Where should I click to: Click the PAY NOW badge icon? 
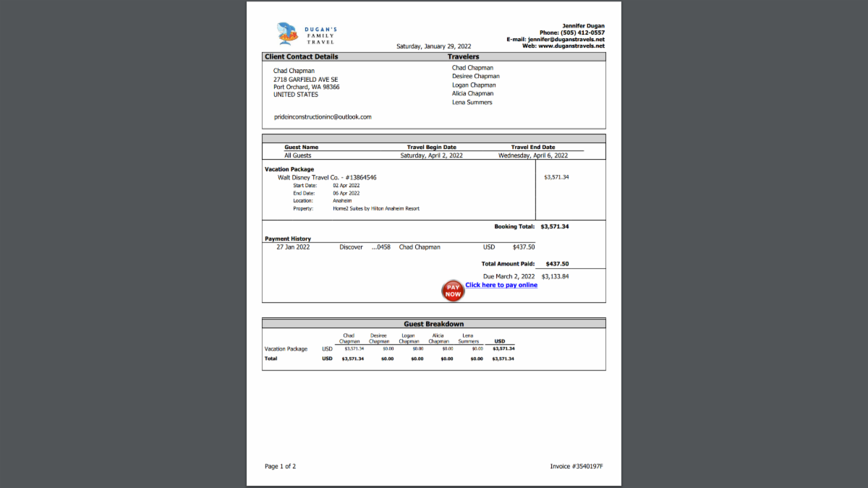coord(453,291)
